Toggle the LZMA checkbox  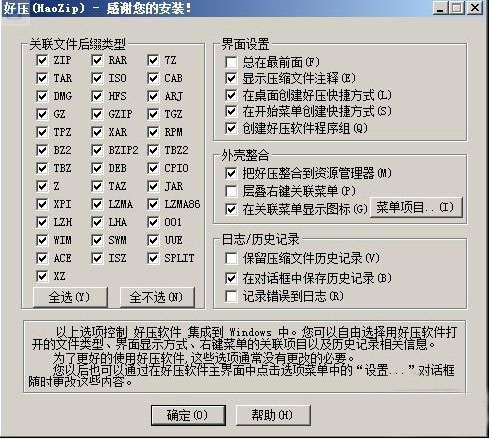tap(97, 204)
